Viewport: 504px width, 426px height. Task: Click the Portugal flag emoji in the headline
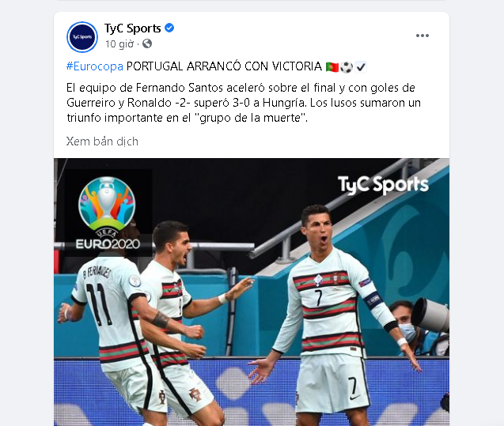point(332,66)
